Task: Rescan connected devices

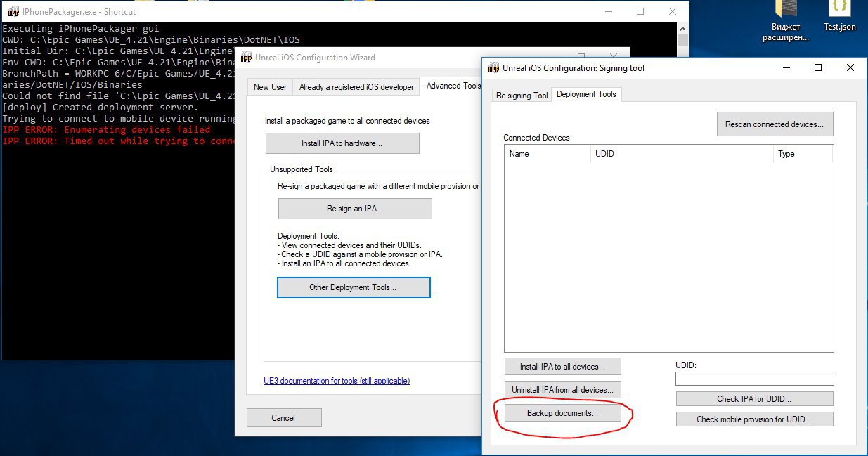Action: click(775, 124)
